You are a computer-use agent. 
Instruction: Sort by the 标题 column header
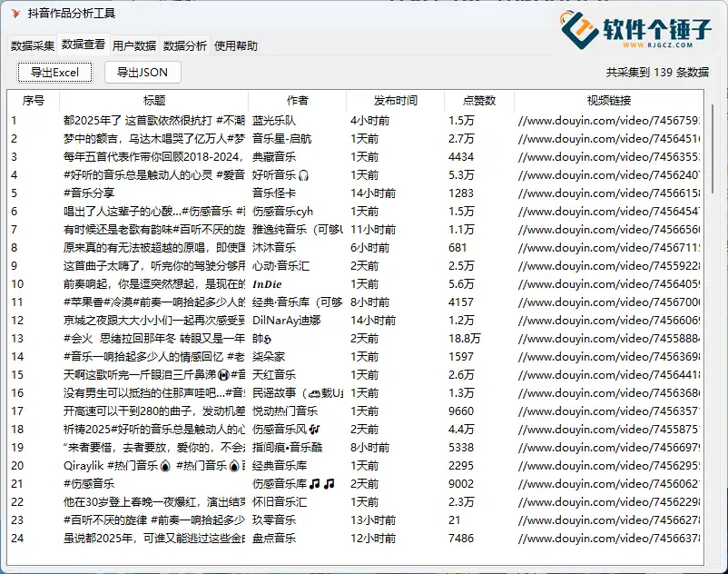[154, 100]
